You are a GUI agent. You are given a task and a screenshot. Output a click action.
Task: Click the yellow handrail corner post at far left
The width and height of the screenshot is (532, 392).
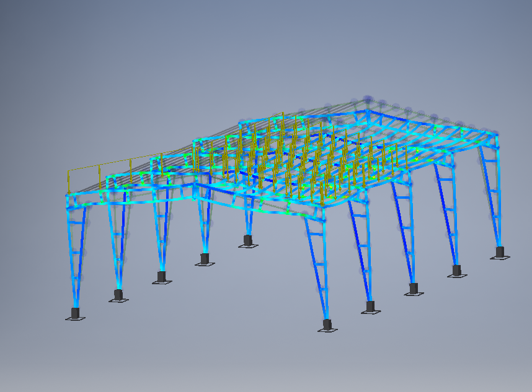click(68, 181)
